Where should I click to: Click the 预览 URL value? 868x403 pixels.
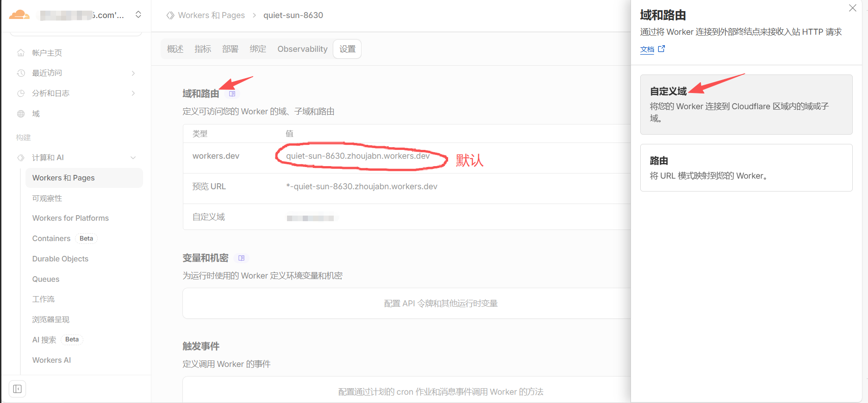[x=362, y=186]
